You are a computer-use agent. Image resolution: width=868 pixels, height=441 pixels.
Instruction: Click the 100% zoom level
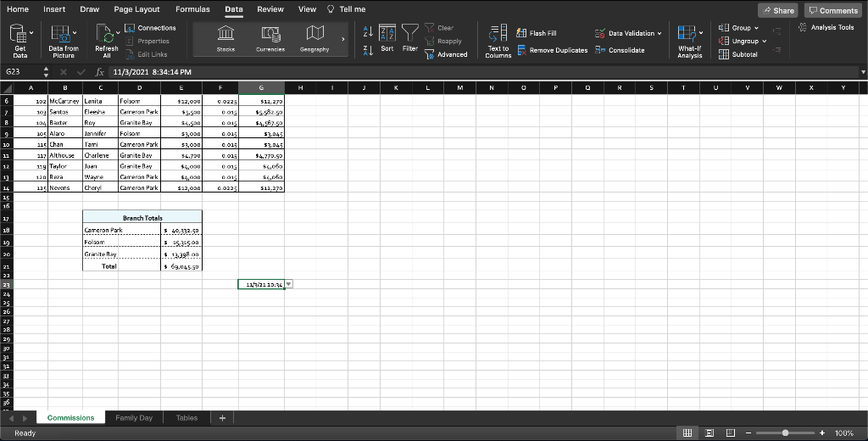(843, 433)
